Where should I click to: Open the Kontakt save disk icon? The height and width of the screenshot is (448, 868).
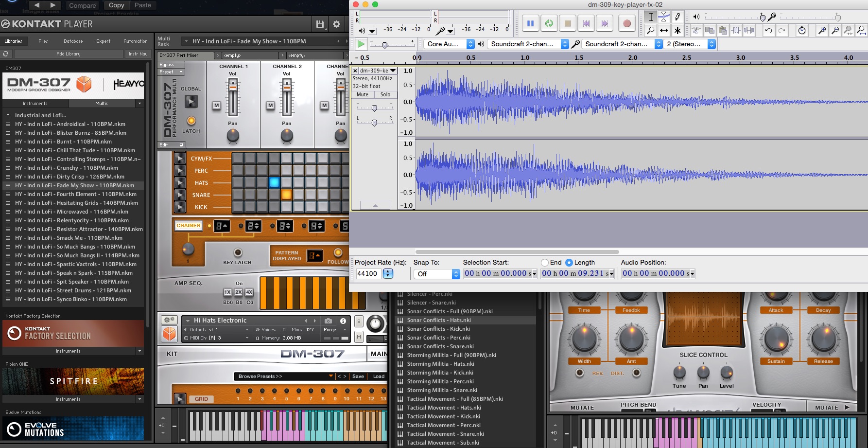pyautogui.click(x=320, y=24)
